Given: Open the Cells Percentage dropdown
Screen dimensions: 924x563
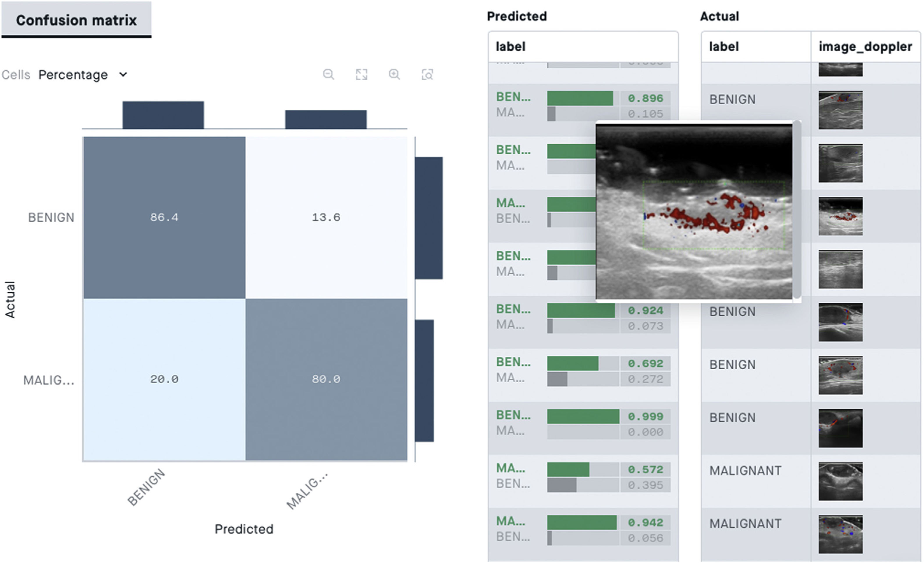Looking at the screenshot, I should coord(82,74).
